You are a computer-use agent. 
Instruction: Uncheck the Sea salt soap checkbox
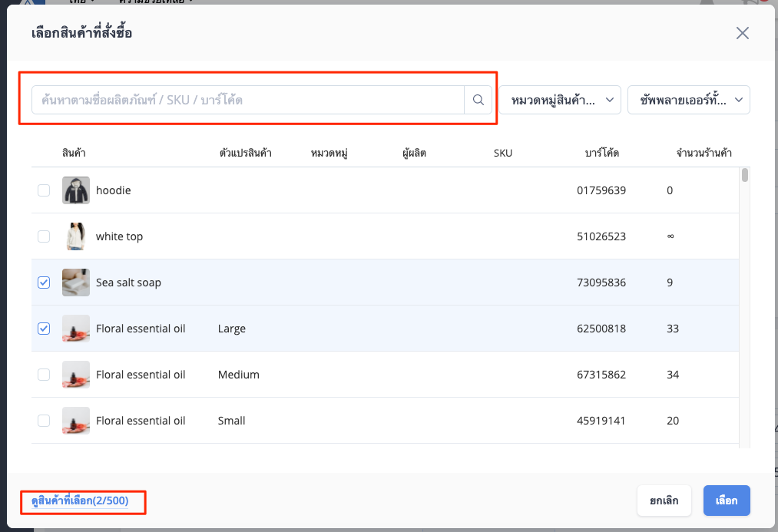(44, 283)
